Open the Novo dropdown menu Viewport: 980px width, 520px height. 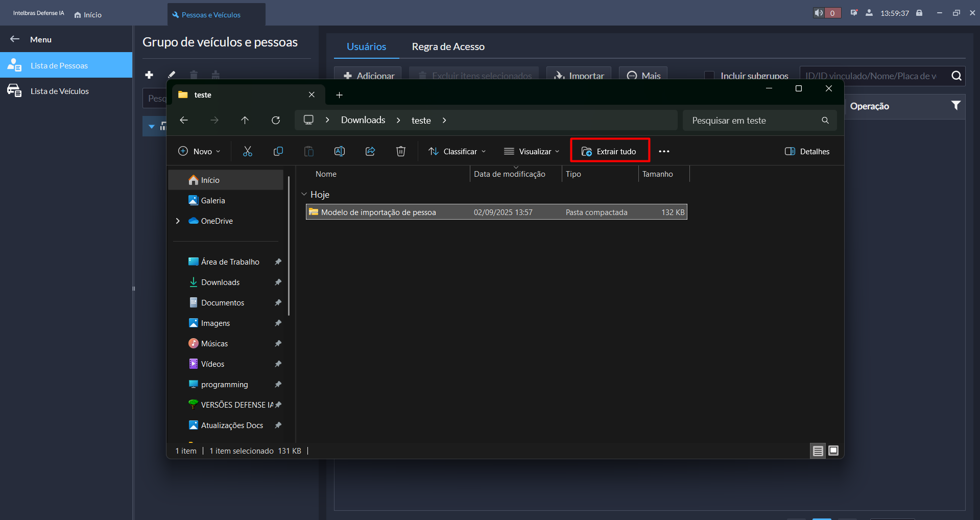[199, 151]
